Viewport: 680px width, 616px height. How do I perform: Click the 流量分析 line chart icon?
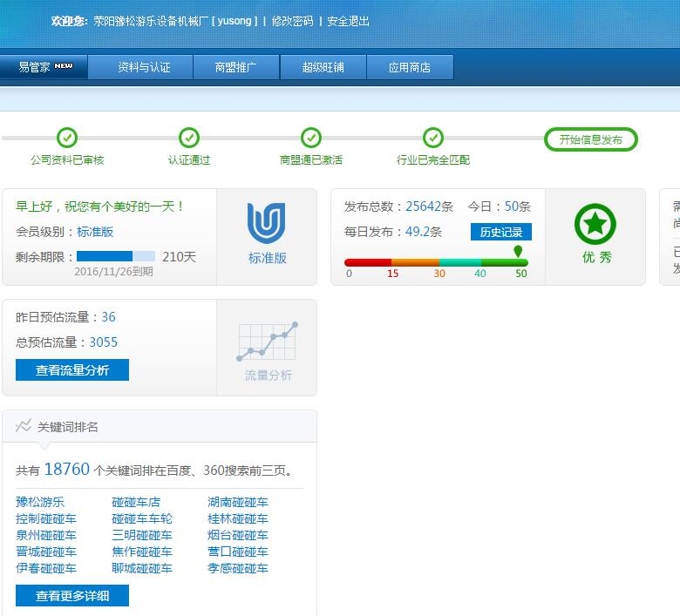[x=268, y=342]
